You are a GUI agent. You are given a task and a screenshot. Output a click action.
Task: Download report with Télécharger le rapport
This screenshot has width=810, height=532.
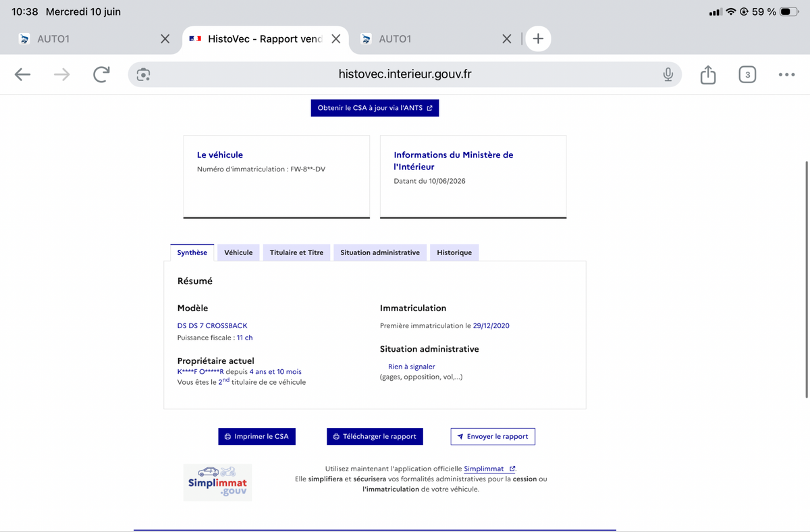(375, 436)
